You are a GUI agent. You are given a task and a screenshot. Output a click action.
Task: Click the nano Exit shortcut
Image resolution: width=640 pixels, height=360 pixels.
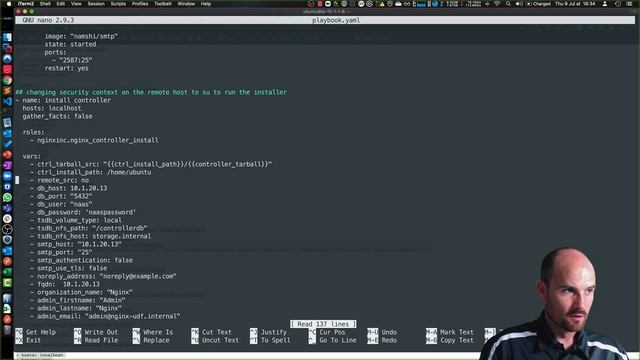click(x=28, y=340)
